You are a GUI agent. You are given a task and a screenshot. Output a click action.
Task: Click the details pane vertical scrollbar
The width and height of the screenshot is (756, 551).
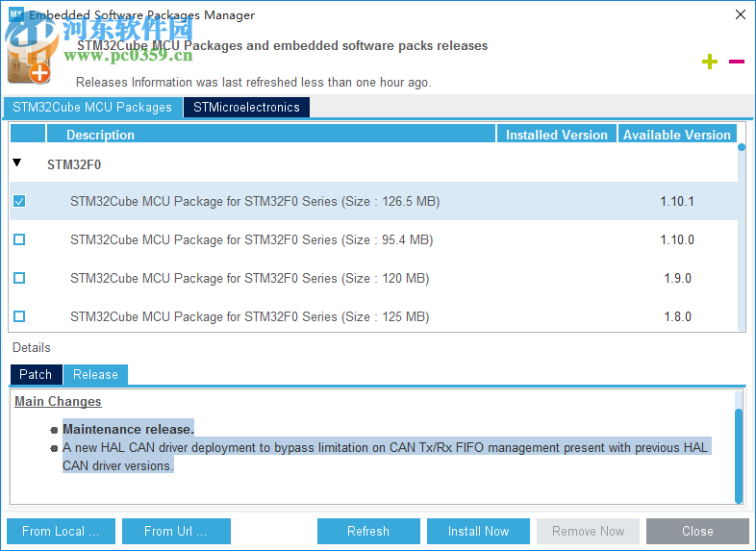pyautogui.click(x=739, y=447)
